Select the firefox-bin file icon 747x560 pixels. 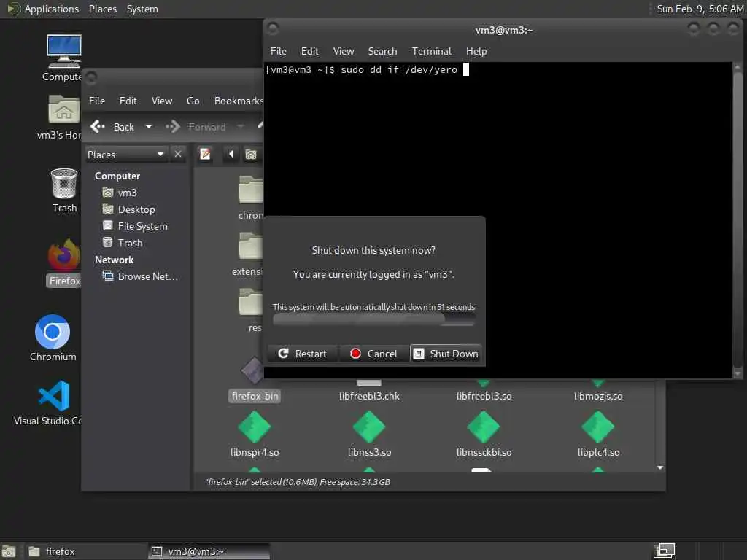(x=254, y=370)
